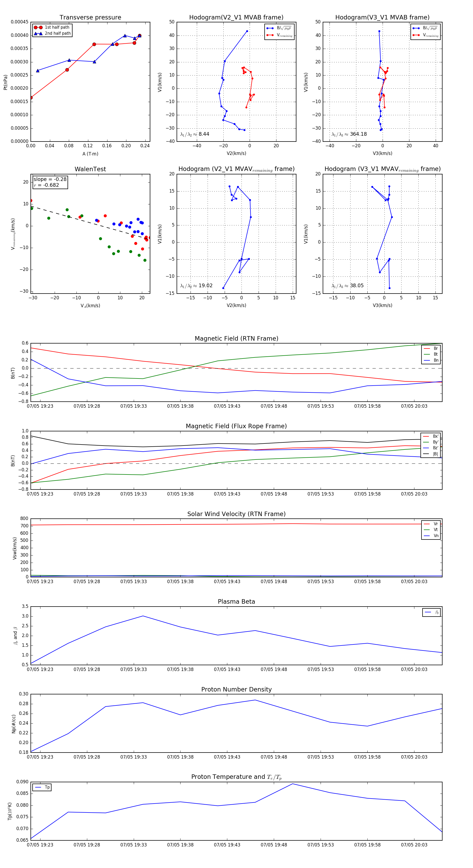Select the "Bz'" legend entry
This screenshot has width=473, height=868.
(431, 448)
